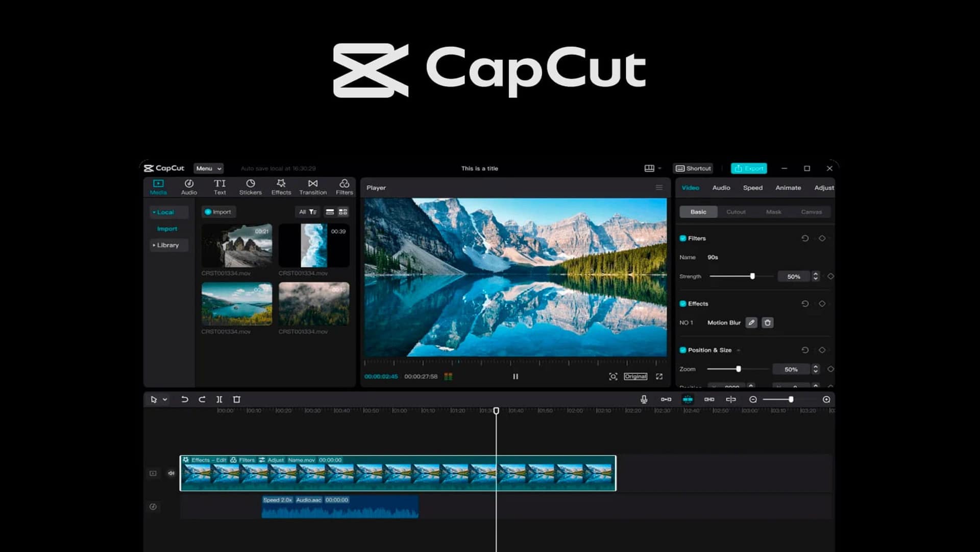Viewport: 980px width, 552px height.
Task: Click the Undo arrow in timeline toolbar
Action: [x=185, y=399]
